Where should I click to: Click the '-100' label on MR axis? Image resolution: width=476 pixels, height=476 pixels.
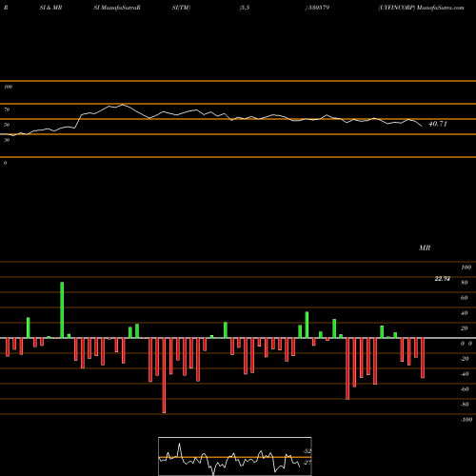466,420
